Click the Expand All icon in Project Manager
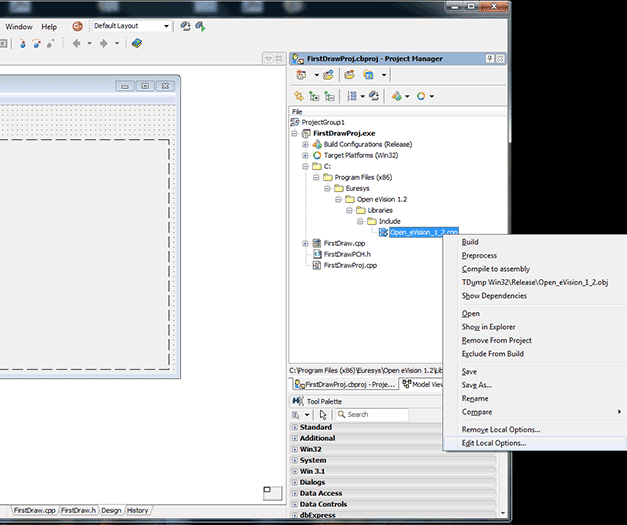The image size is (627, 525). [x=313, y=96]
